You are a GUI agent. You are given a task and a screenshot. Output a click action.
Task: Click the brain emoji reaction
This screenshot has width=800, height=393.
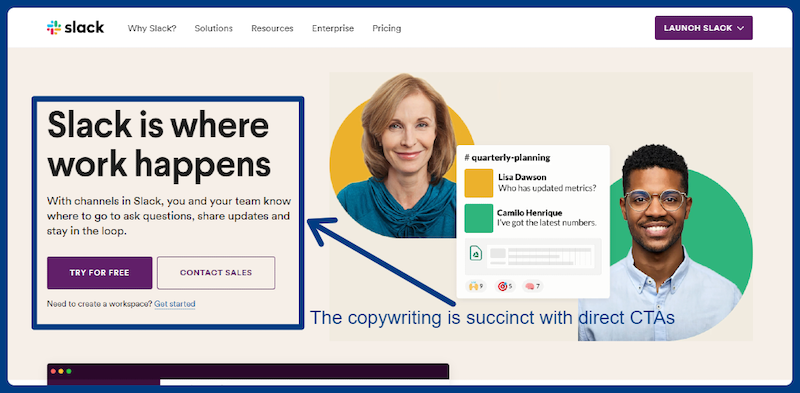(x=533, y=286)
